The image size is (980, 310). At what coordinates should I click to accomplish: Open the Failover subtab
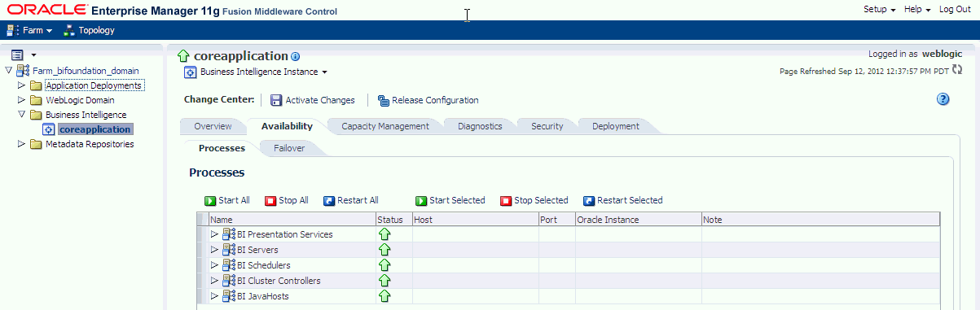point(290,148)
